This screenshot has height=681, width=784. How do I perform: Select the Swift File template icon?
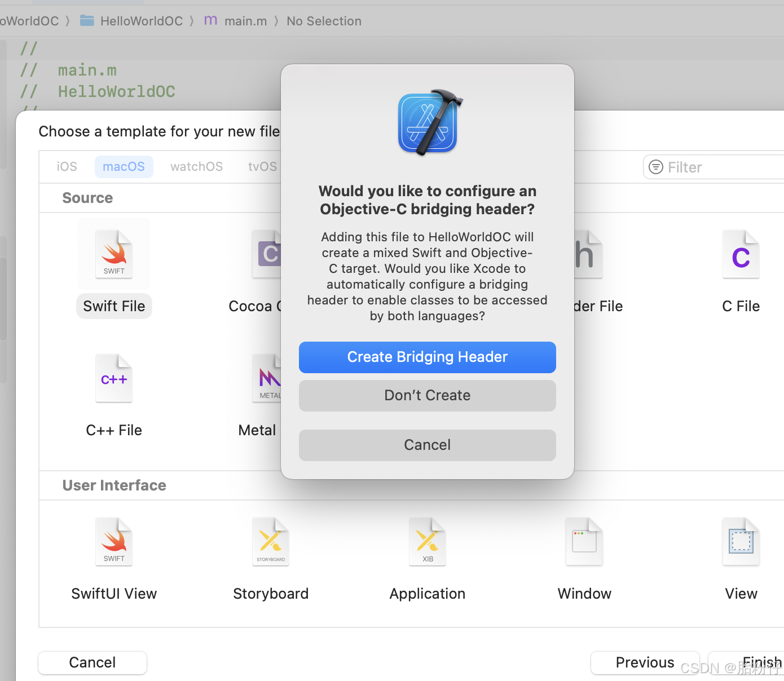(x=114, y=254)
